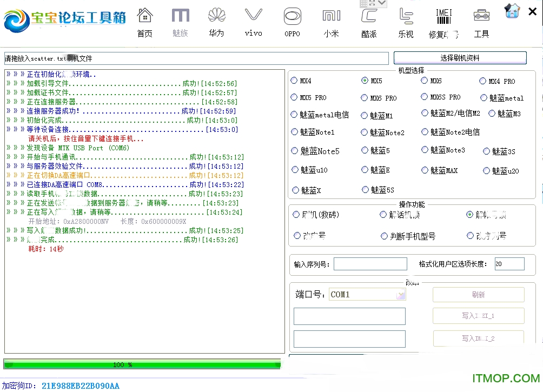Click the house icon near the close button
Screen dimensions: 543x392
[x=512, y=11]
